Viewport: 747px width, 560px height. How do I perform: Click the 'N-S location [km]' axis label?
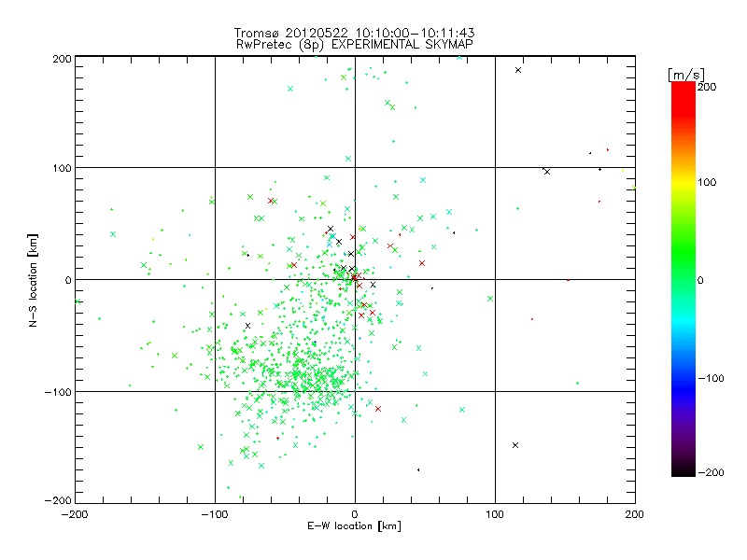pos(33,280)
